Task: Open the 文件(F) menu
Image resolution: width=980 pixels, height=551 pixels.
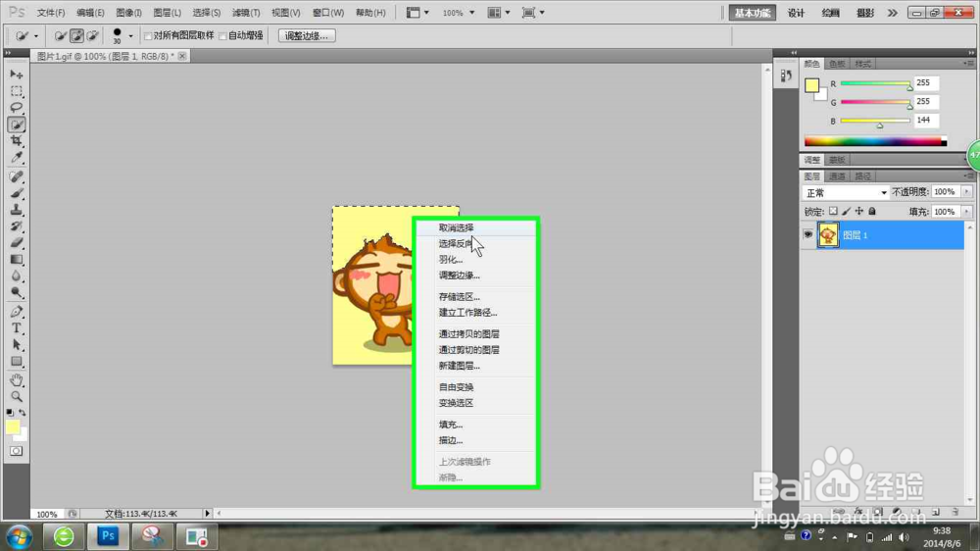Action: click(51, 13)
